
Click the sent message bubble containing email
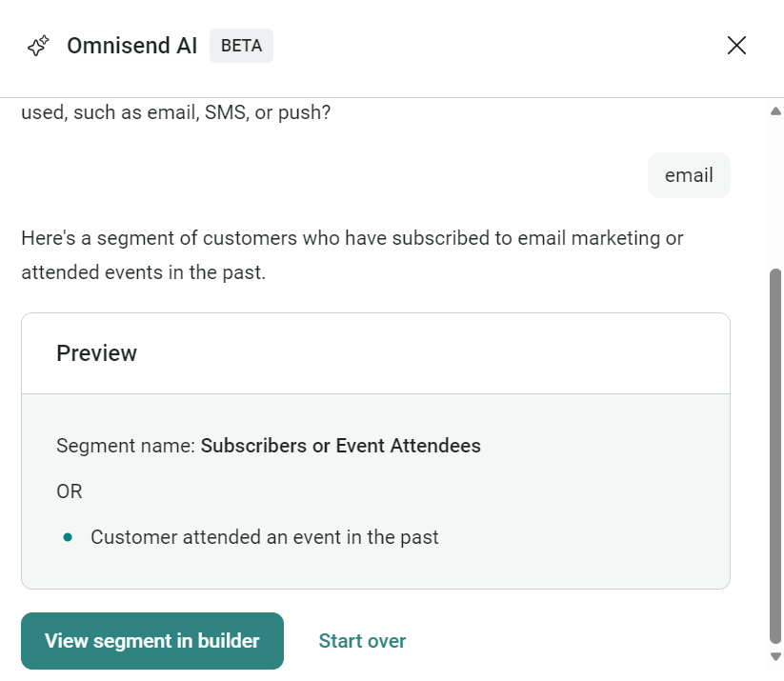tap(689, 175)
